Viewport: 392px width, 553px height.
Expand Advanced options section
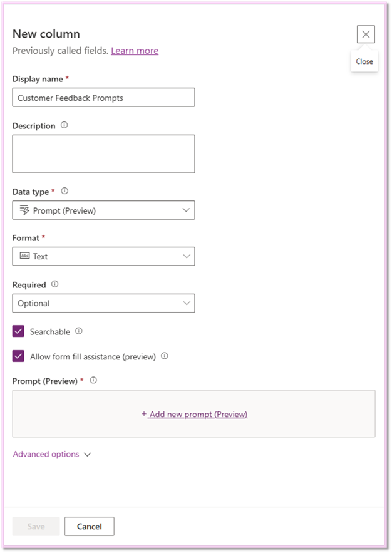pos(52,454)
